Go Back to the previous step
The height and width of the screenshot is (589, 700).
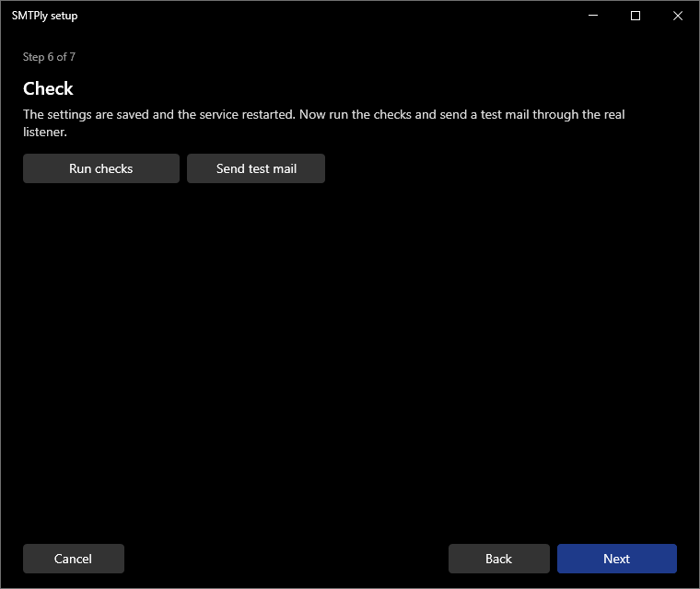coord(498,559)
